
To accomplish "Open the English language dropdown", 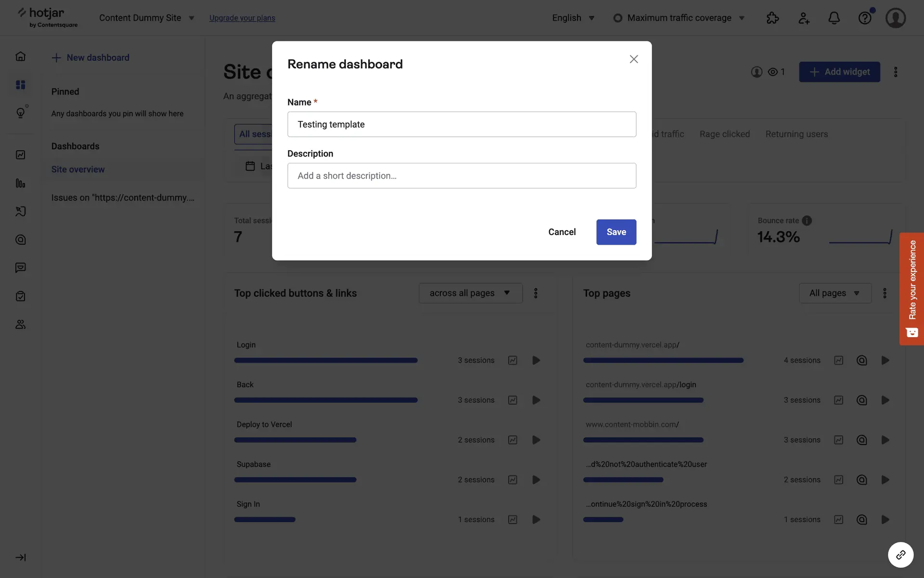I will pyautogui.click(x=573, y=18).
